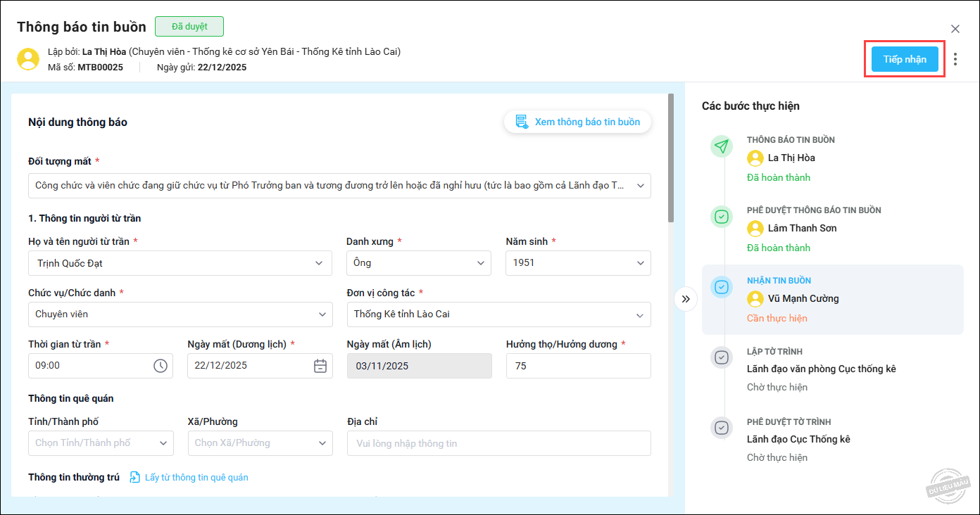The image size is (980, 515).
Task: Click Vũ Mạnh Cường's avatar icon
Action: pos(755,298)
